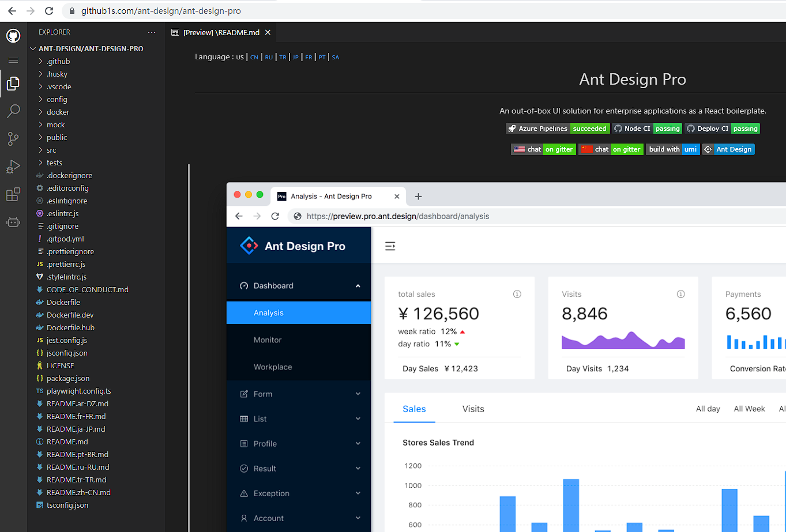Switch to the README.md preview tab
Viewport: 786px width, 532px height.
pos(221,33)
